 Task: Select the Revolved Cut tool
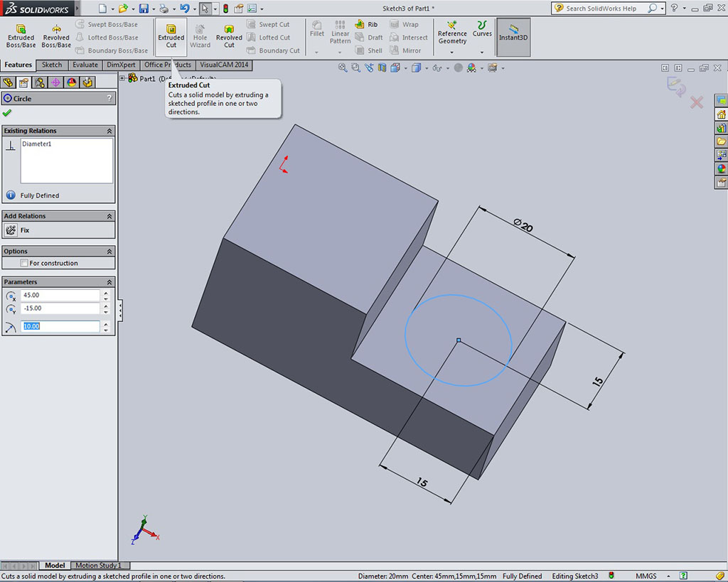point(229,36)
